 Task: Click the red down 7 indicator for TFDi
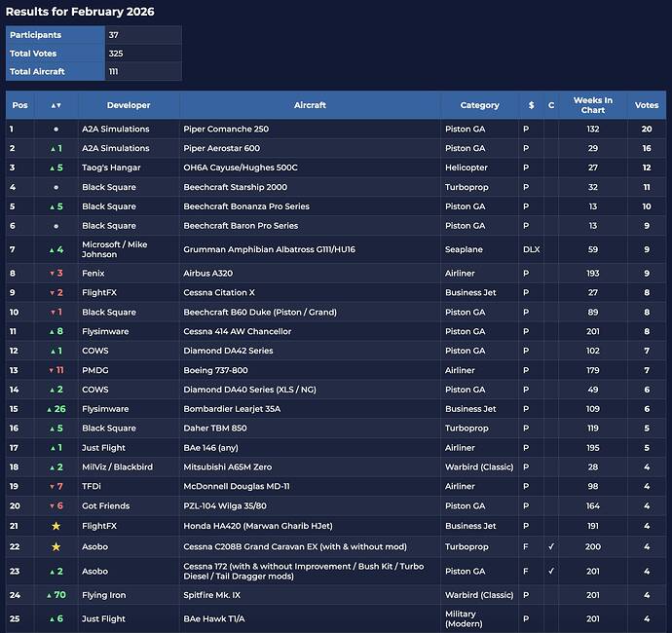(56, 487)
